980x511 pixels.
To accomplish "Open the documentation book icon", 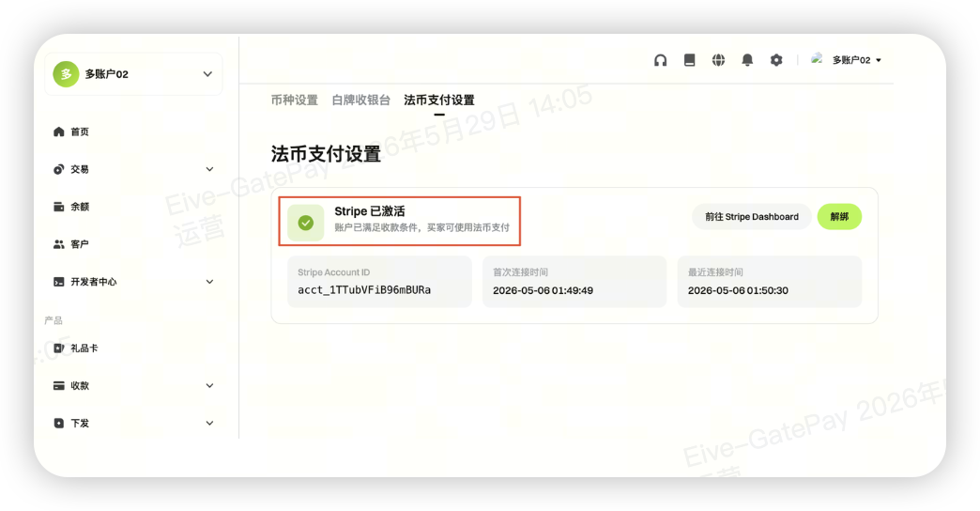I will tap(689, 60).
